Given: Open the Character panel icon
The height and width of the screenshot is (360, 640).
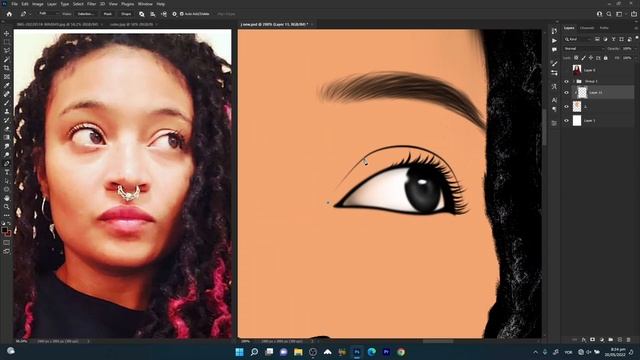Looking at the screenshot, I should 554,100.
